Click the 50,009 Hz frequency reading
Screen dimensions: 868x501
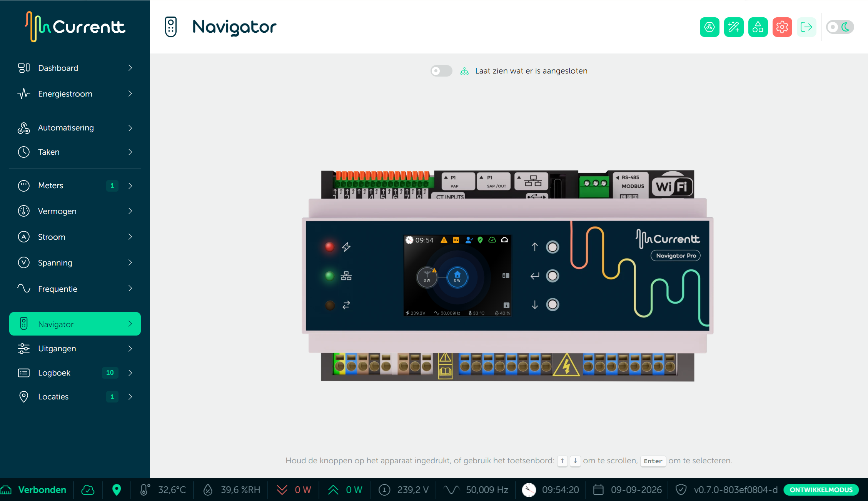[487, 490]
